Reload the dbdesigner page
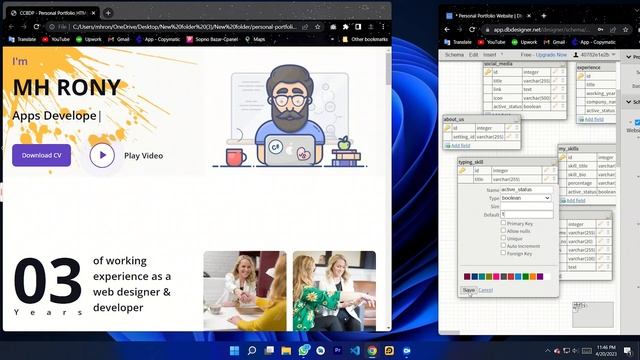 point(472,29)
